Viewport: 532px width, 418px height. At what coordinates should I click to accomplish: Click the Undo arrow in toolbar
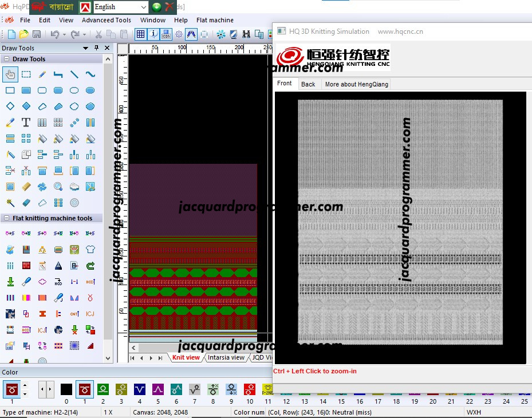click(54, 34)
